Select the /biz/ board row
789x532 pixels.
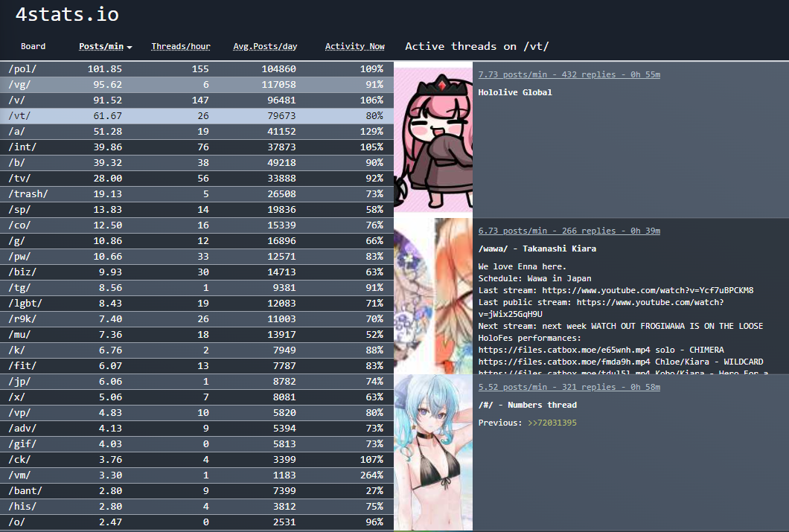(197, 272)
